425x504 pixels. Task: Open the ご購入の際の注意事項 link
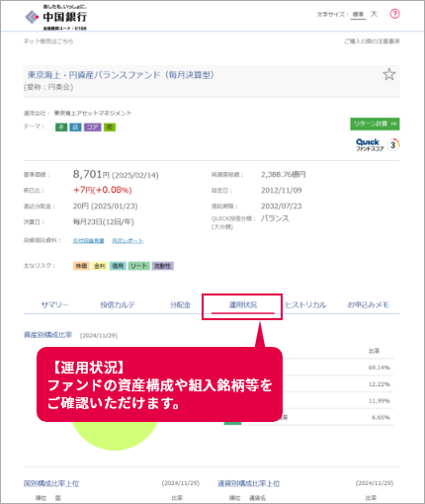372,42
